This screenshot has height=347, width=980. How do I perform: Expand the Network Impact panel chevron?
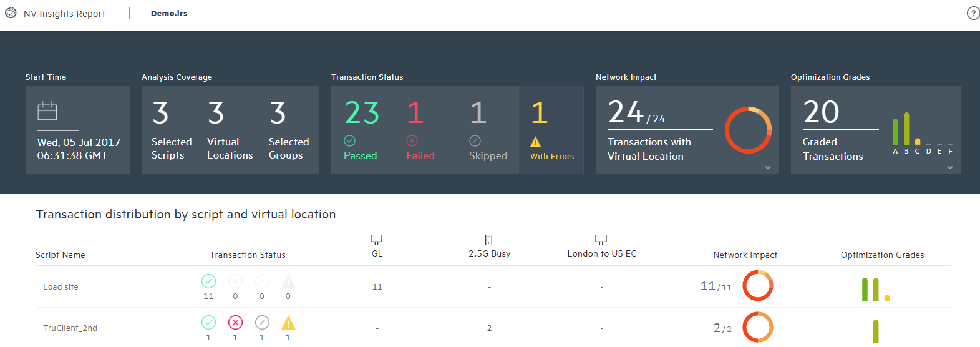click(768, 167)
